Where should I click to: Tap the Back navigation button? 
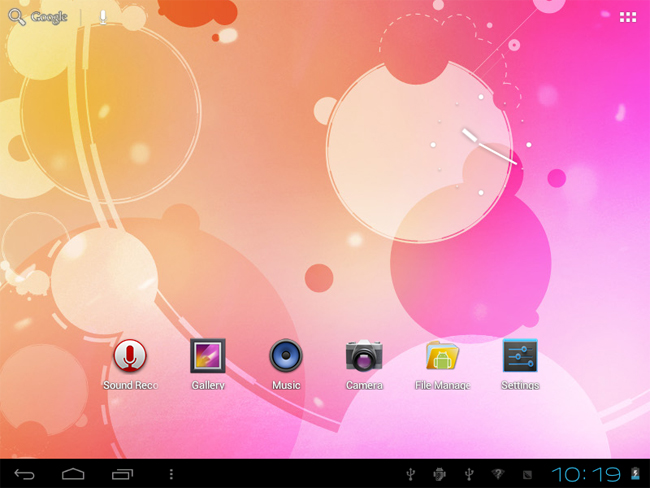[x=24, y=474]
